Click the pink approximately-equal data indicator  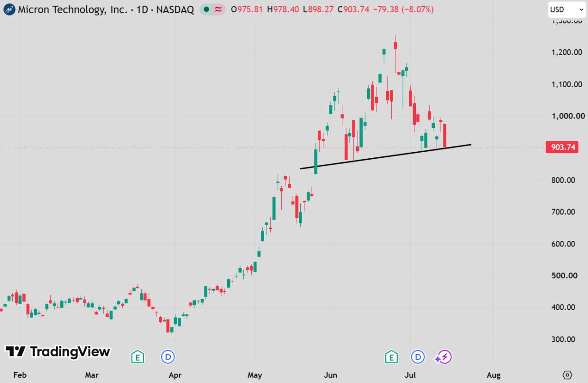coord(219,9)
